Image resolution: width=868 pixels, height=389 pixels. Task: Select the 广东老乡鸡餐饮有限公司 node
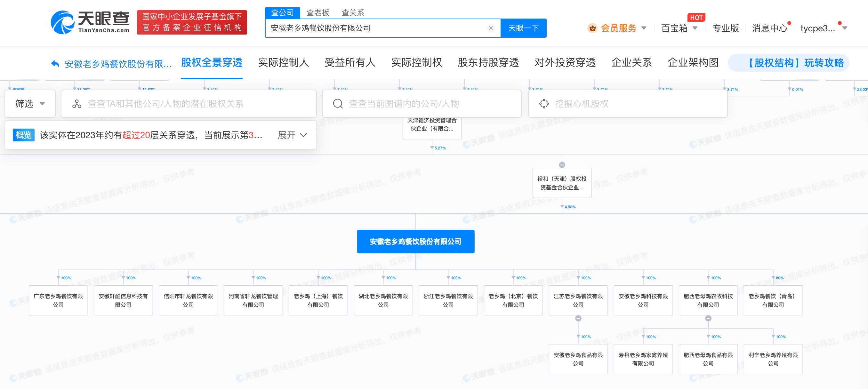tap(58, 300)
